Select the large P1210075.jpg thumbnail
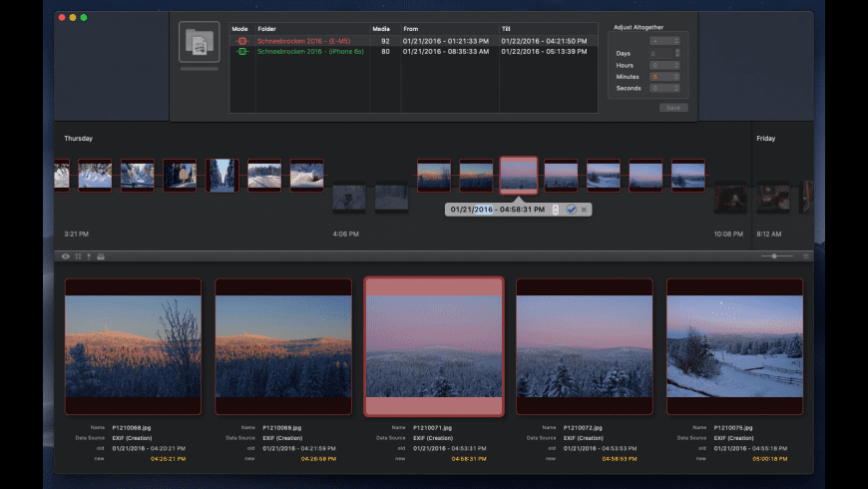Image resolution: width=868 pixels, height=489 pixels. pyautogui.click(x=734, y=346)
